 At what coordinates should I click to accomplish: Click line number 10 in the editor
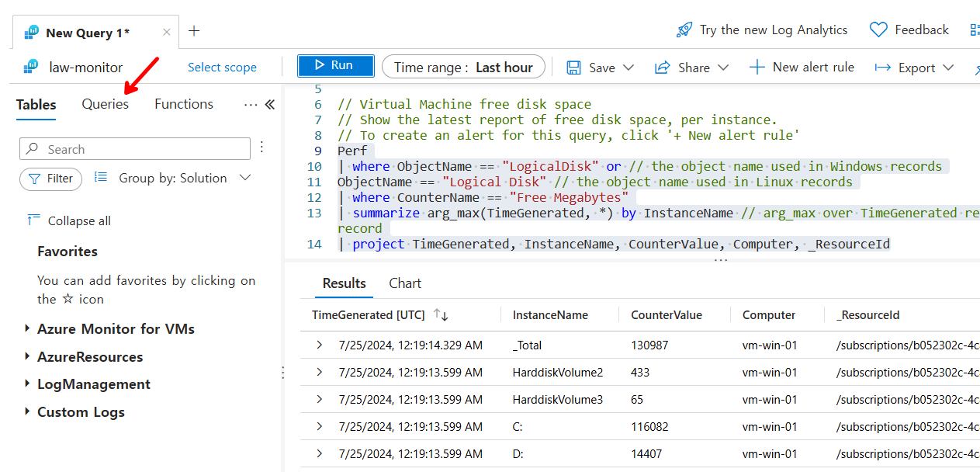[x=314, y=166]
